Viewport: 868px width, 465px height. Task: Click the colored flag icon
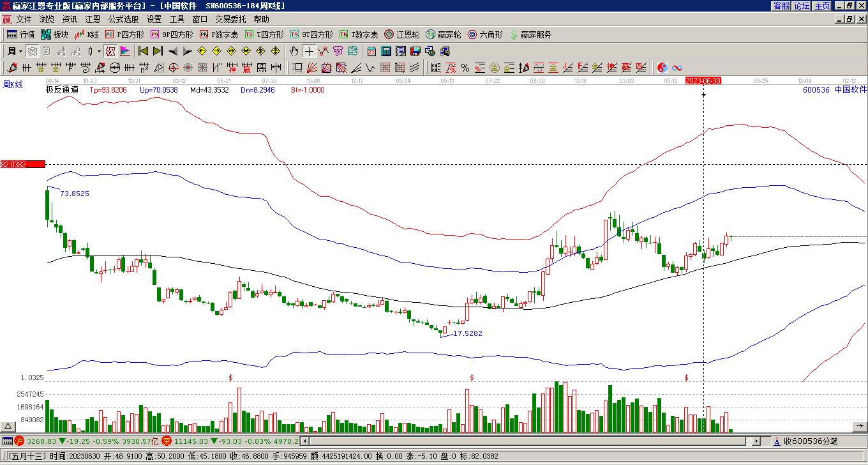tap(125, 51)
